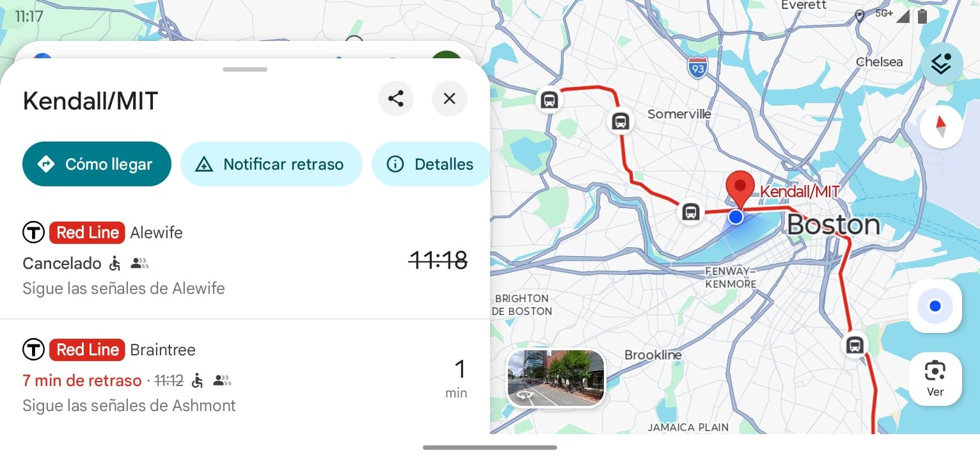Tap the transit station icon near Somerville
980x461 pixels.
tap(620, 121)
